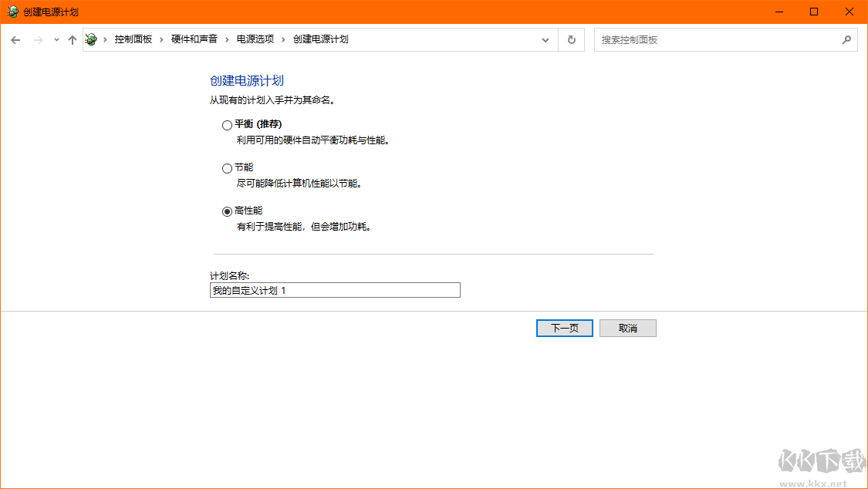Image resolution: width=868 pixels, height=489 pixels.
Task: Click the battery icon in the address bar
Action: pyautogui.click(x=92, y=39)
